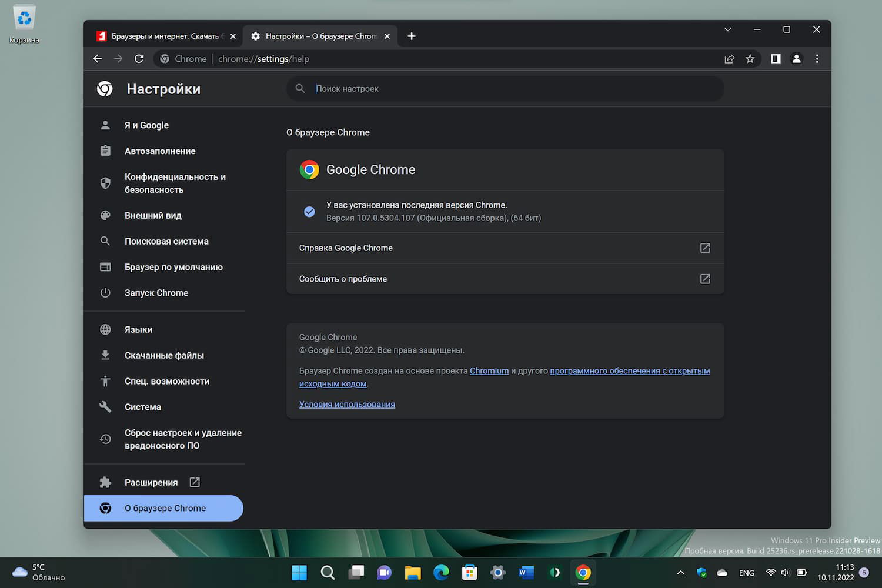Screen dimensions: 882x588
Task: Expand the tab search chevron
Action: (x=727, y=29)
